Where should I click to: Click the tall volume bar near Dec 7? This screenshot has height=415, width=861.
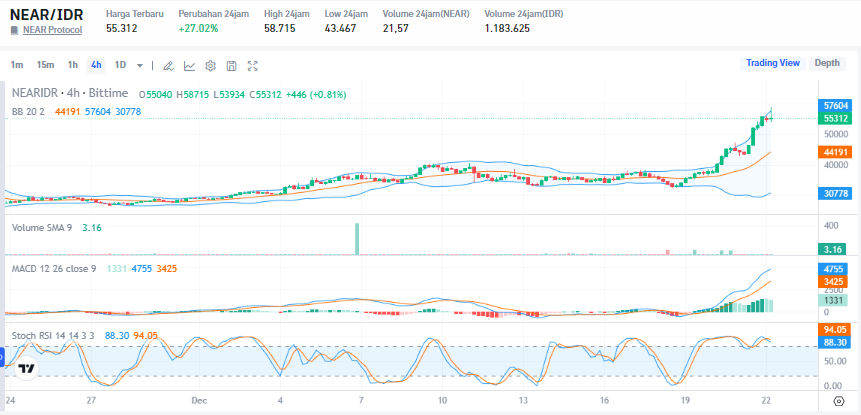pos(357,239)
